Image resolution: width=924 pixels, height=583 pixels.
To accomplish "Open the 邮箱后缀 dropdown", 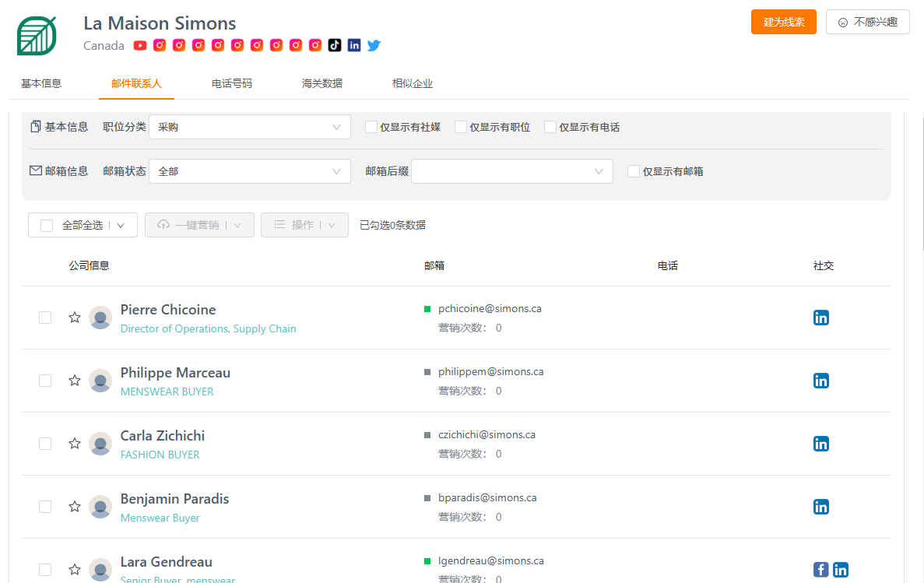I will coord(512,171).
